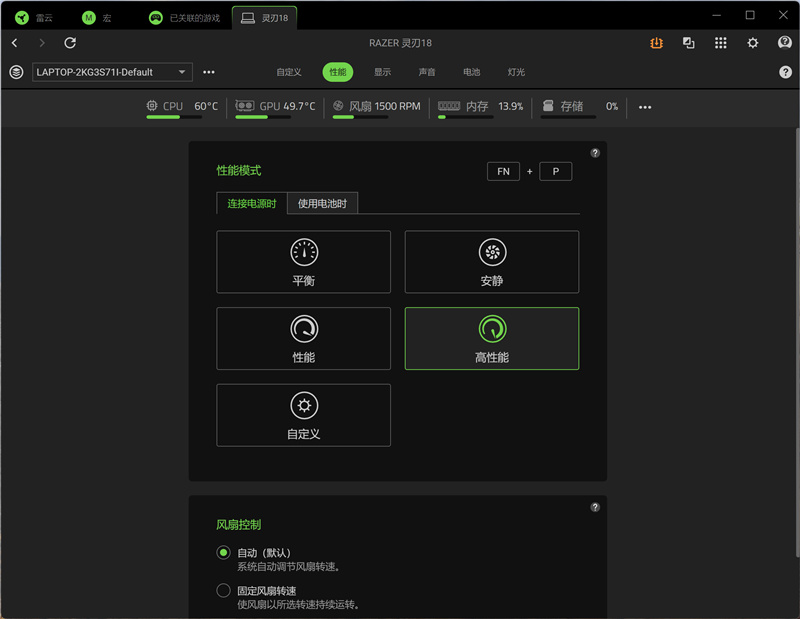Click the P shortcut key box

(x=556, y=171)
